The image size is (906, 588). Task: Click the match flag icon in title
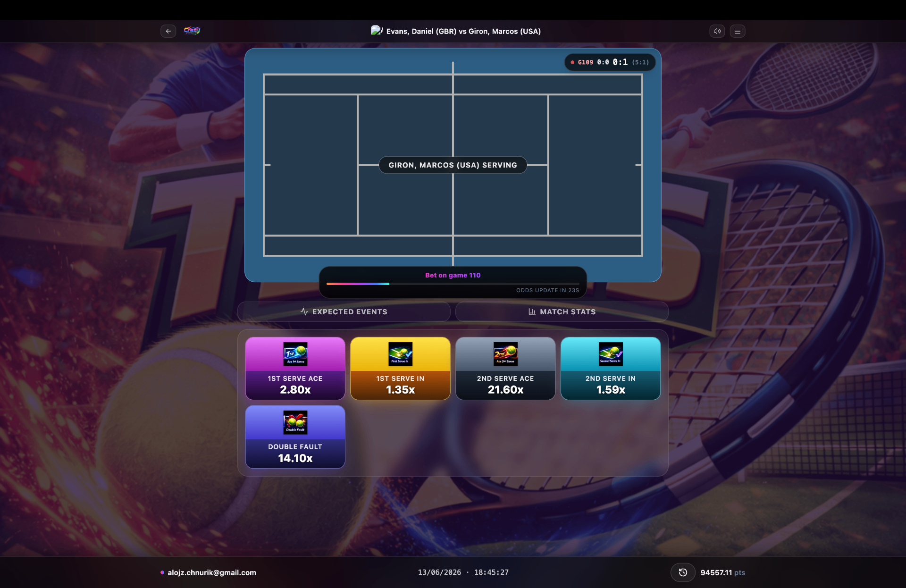pyautogui.click(x=377, y=31)
